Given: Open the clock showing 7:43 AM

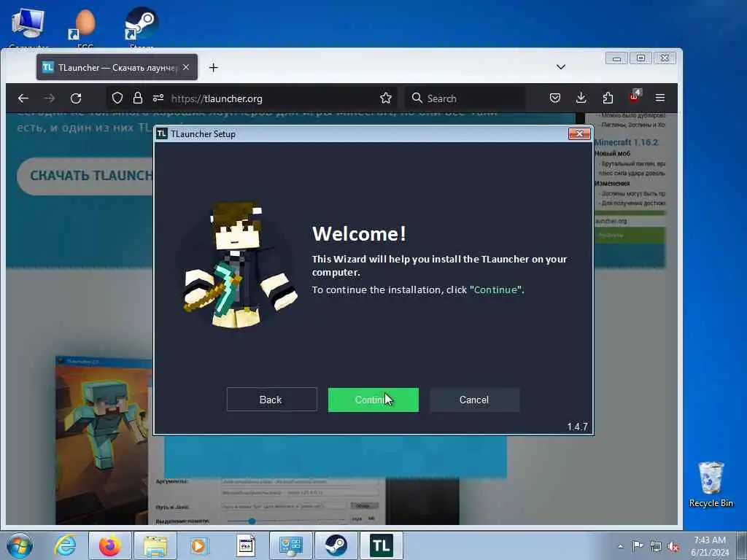Looking at the screenshot, I should click(710, 545).
